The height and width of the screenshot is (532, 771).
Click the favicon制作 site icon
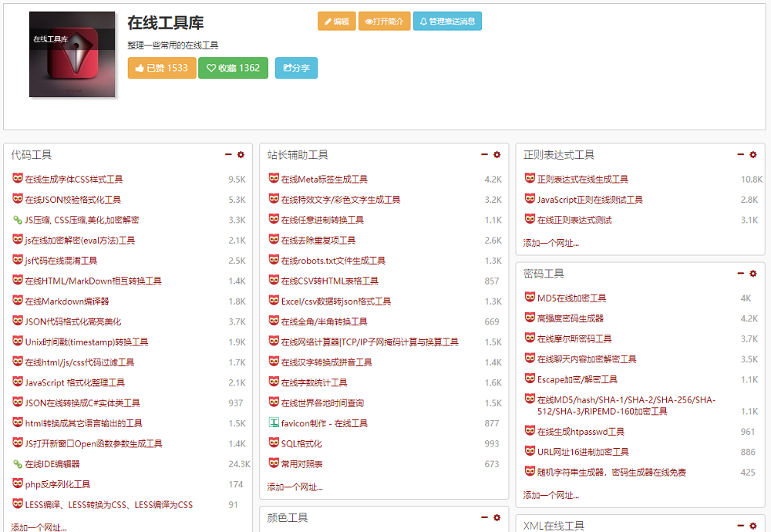point(274,423)
